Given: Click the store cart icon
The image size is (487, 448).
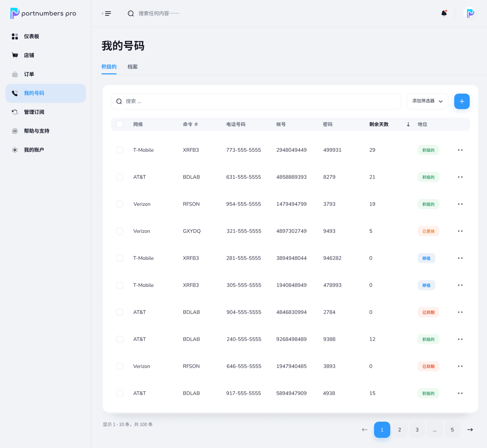Looking at the screenshot, I should [15, 55].
